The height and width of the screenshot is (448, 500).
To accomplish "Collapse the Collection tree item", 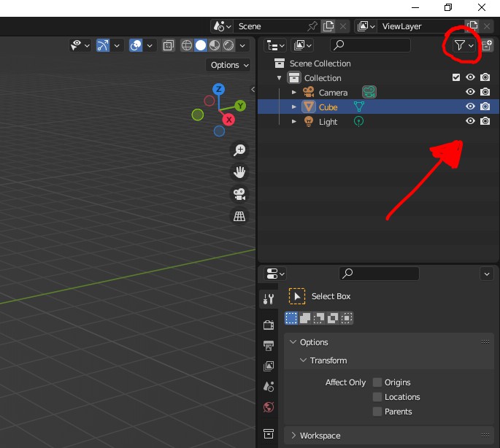I will click(280, 78).
